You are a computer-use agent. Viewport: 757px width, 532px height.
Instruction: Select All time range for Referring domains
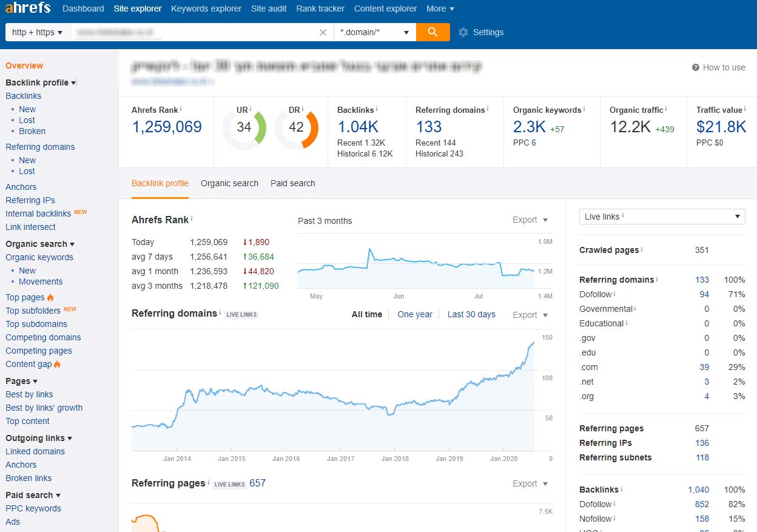click(x=367, y=314)
